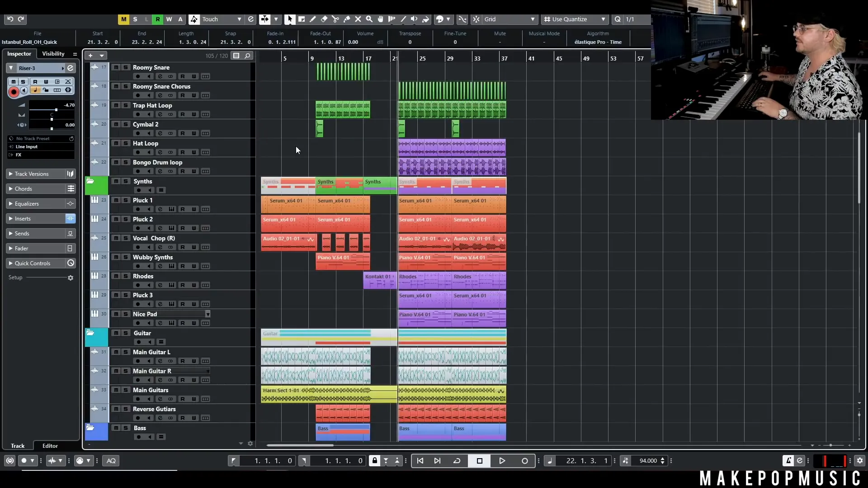The height and width of the screenshot is (488, 868).
Task: Expand the Equalizers inspector section
Action: [x=36, y=204]
